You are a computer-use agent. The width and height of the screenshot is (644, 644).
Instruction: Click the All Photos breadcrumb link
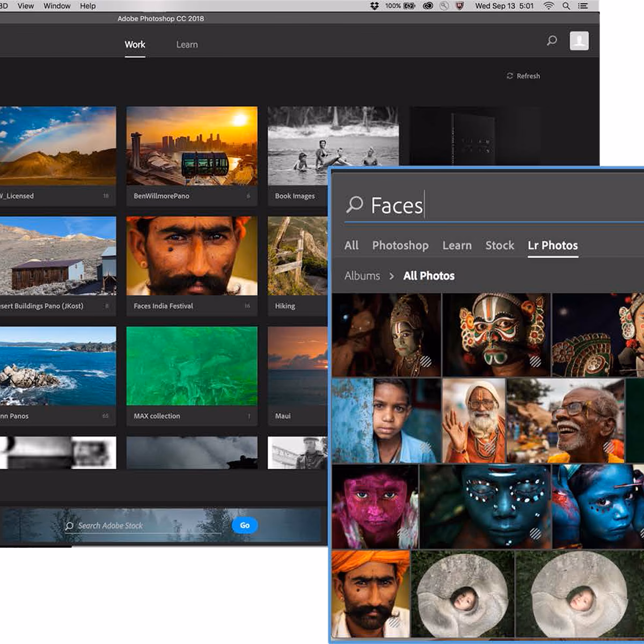coord(429,275)
